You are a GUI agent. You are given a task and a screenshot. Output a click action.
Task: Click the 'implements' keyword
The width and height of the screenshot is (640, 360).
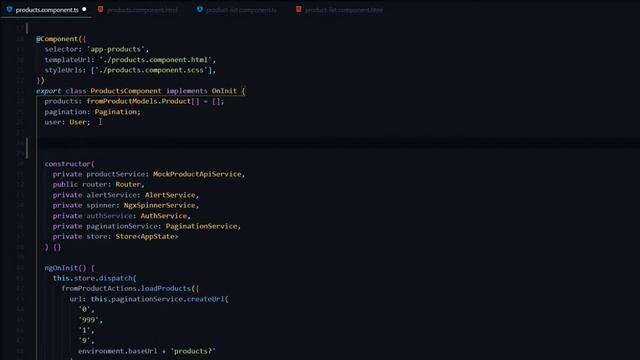tap(187, 91)
